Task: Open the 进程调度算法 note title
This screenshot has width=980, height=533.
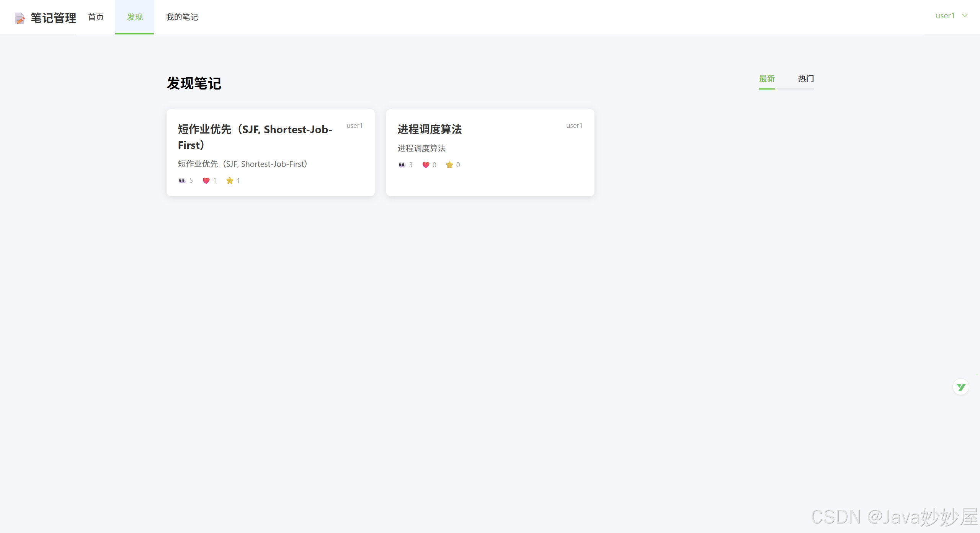Action: [x=430, y=129]
